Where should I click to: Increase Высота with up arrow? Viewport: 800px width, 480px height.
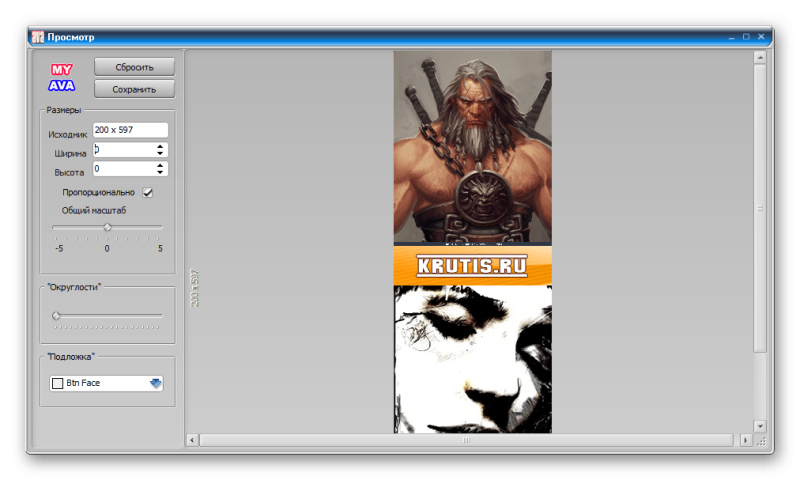point(160,166)
